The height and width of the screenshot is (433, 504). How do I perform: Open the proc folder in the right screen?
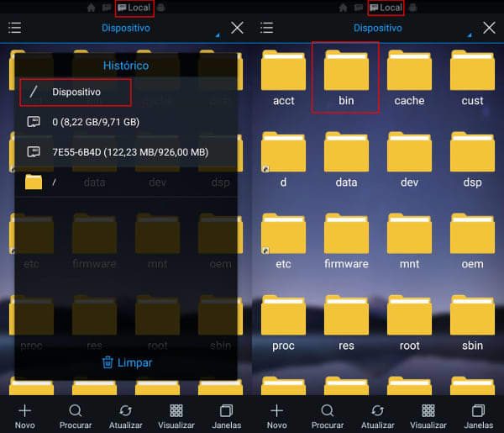[x=283, y=323]
